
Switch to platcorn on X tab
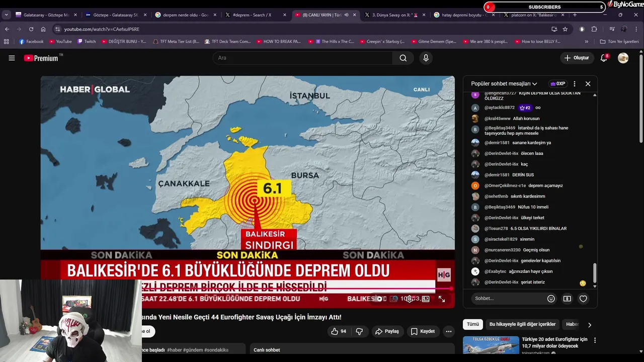click(x=533, y=15)
